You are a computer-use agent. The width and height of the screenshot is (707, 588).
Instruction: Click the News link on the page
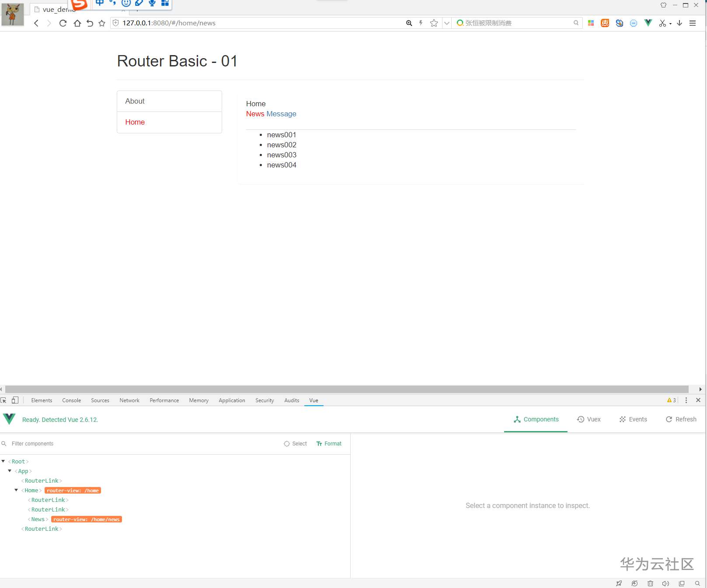click(255, 114)
